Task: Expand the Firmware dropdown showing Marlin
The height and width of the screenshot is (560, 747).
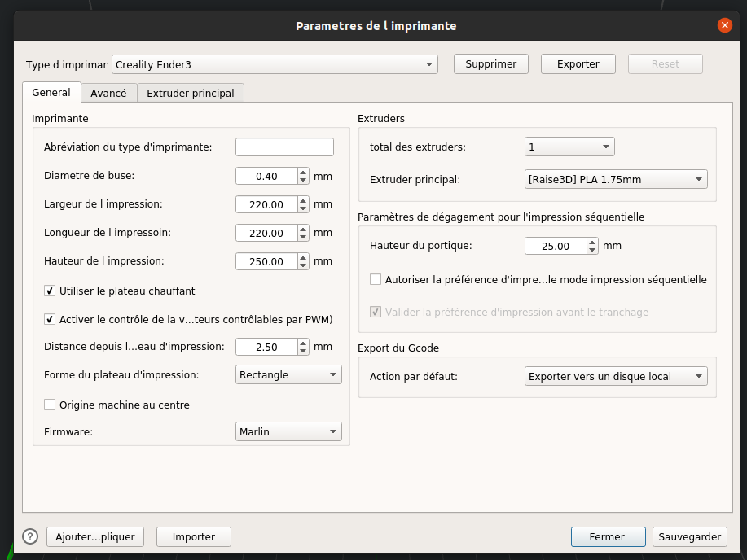Action: pos(289,432)
